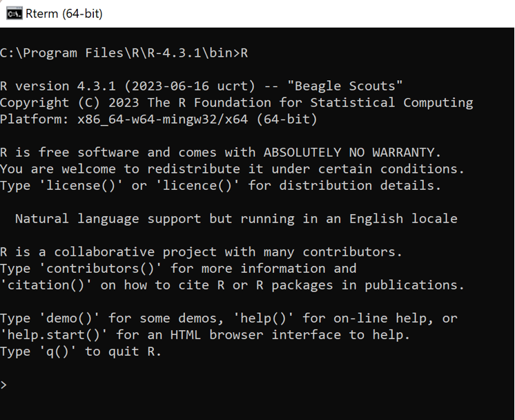Click the Rterm console icon in title bar

pyautogui.click(x=14, y=14)
